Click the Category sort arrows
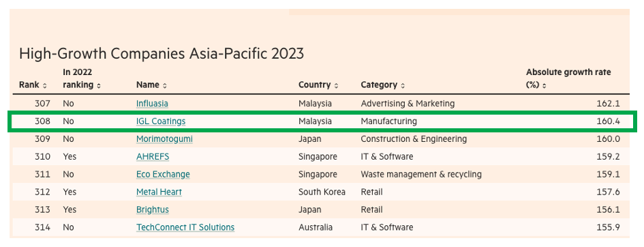Viewport: 644px width, 247px height. click(403, 86)
